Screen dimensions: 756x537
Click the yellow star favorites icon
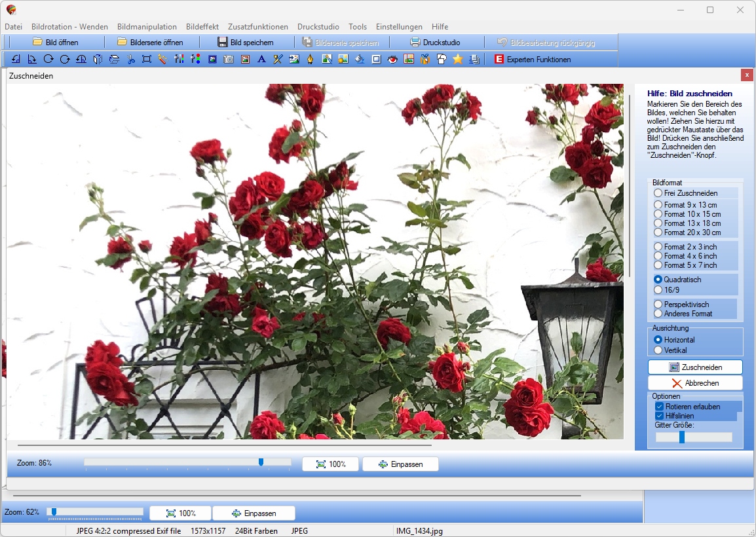tap(457, 60)
